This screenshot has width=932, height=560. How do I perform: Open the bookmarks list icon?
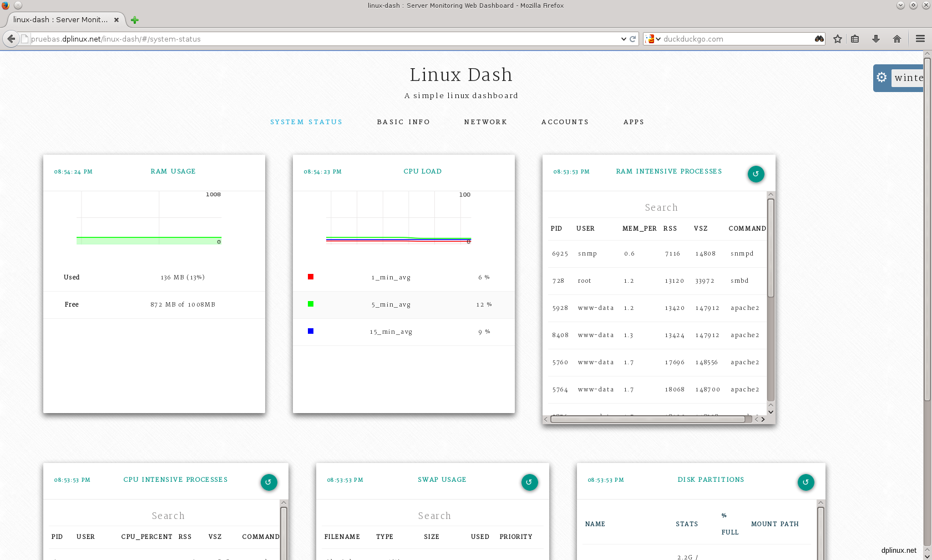[x=855, y=39]
